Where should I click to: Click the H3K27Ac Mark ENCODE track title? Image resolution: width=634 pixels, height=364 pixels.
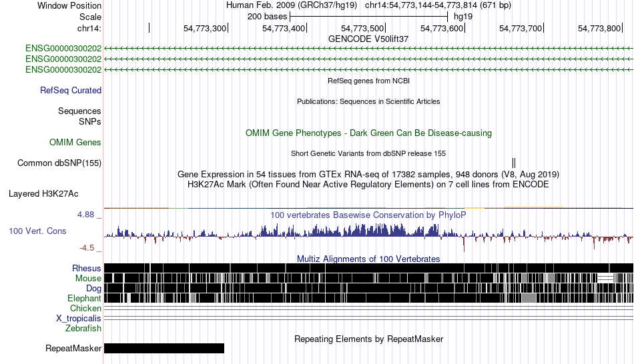[x=368, y=185]
